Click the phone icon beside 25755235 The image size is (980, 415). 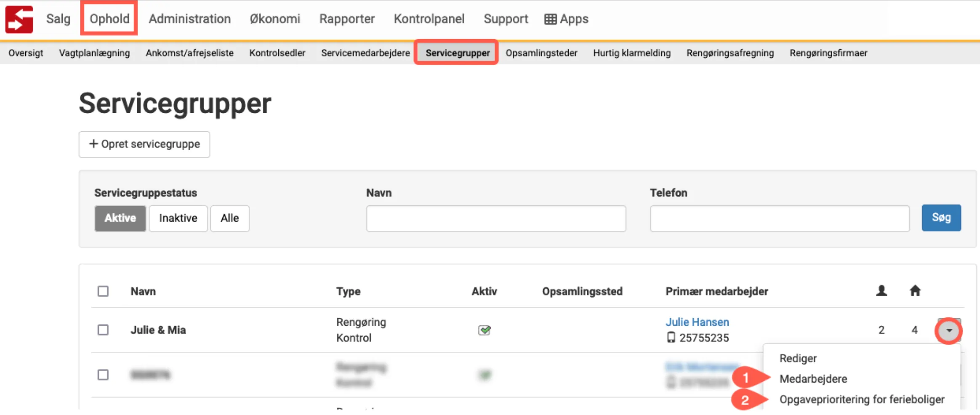pos(671,338)
